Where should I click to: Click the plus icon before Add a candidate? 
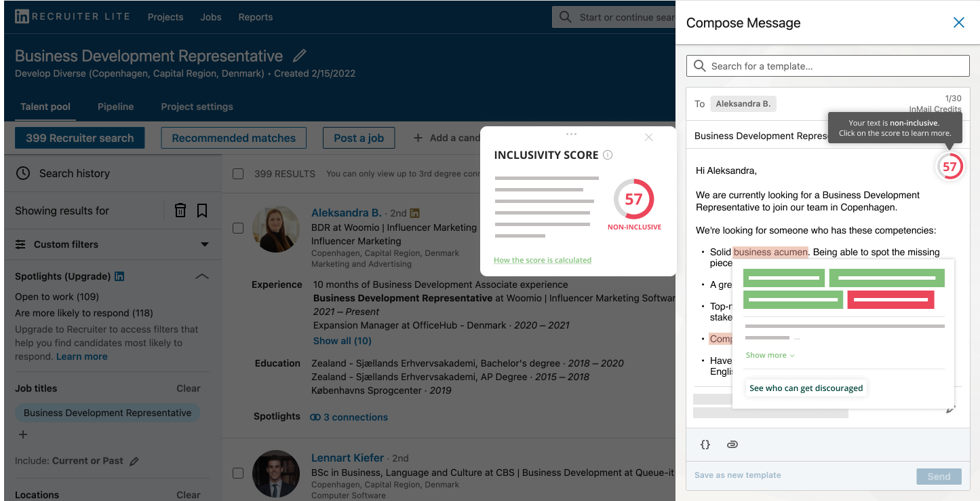click(x=418, y=138)
